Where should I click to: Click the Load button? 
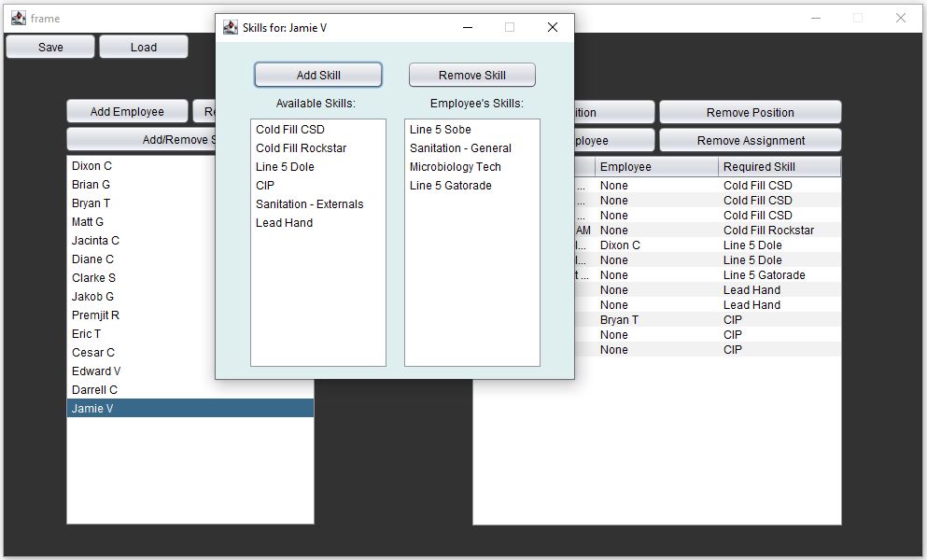pyautogui.click(x=143, y=46)
